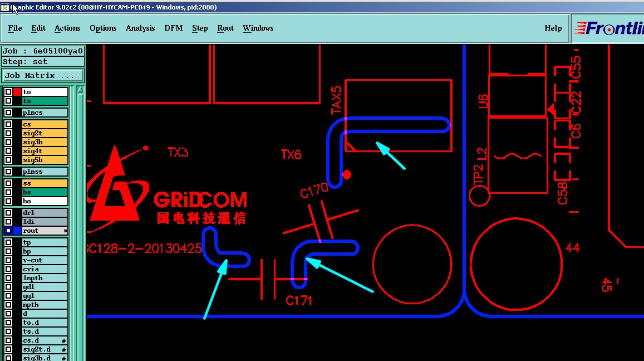
Task: Select layer name 'gd1'
Action: pyautogui.click(x=45, y=287)
